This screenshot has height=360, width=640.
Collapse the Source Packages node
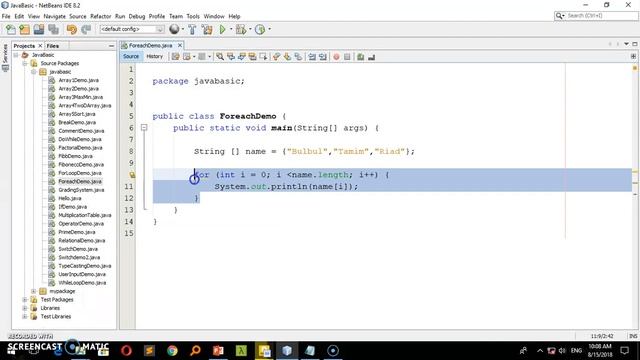coord(25,63)
